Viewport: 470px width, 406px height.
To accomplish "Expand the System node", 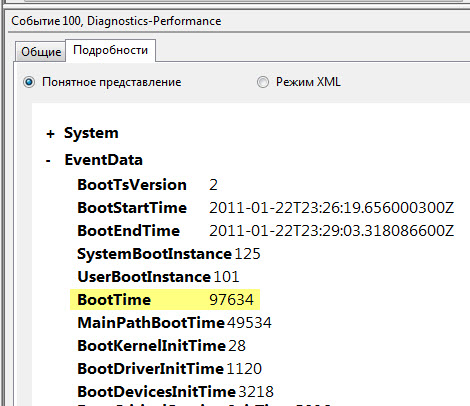I will 50,134.
